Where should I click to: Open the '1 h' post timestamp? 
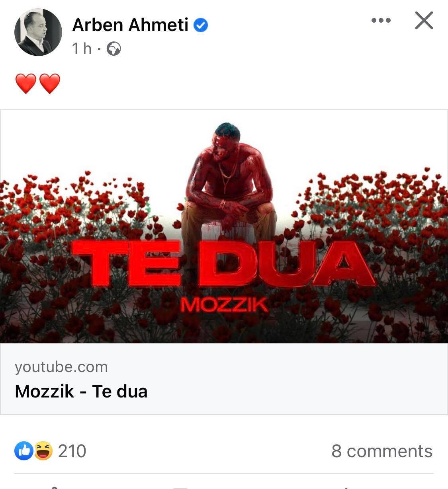point(82,49)
